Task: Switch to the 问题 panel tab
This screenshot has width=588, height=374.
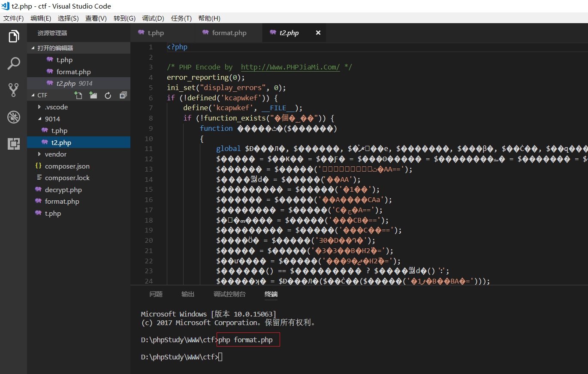Action: point(156,294)
